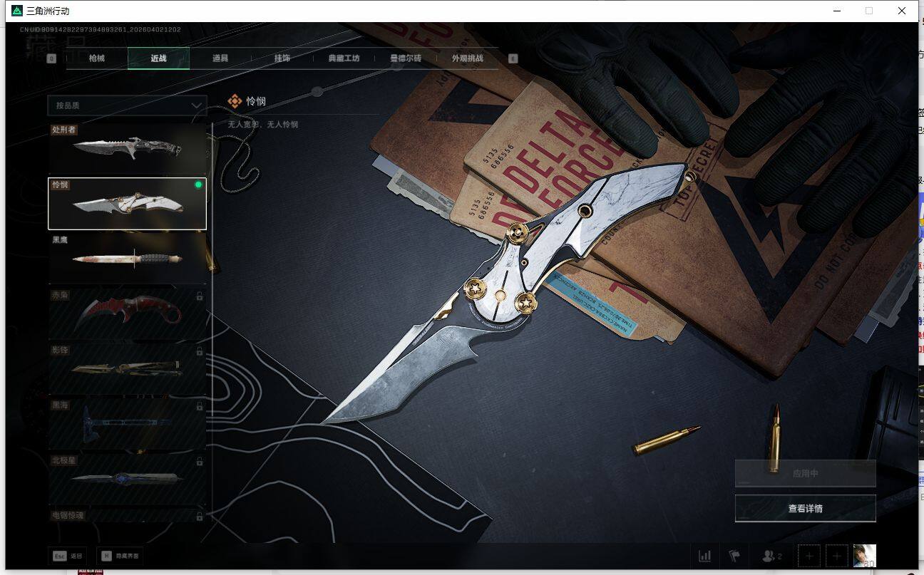Image resolution: width=924 pixels, height=575 pixels.
Task: Click the flag icon in bottom bar
Action: (734, 556)
